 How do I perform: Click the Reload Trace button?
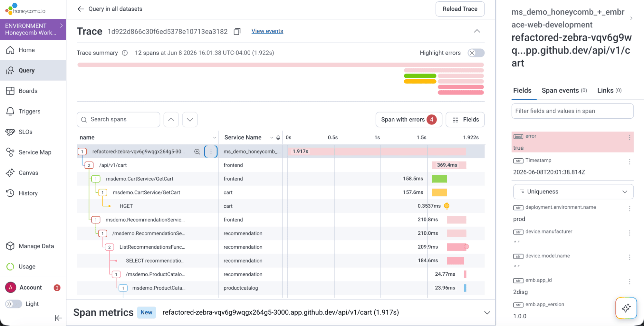460,9
